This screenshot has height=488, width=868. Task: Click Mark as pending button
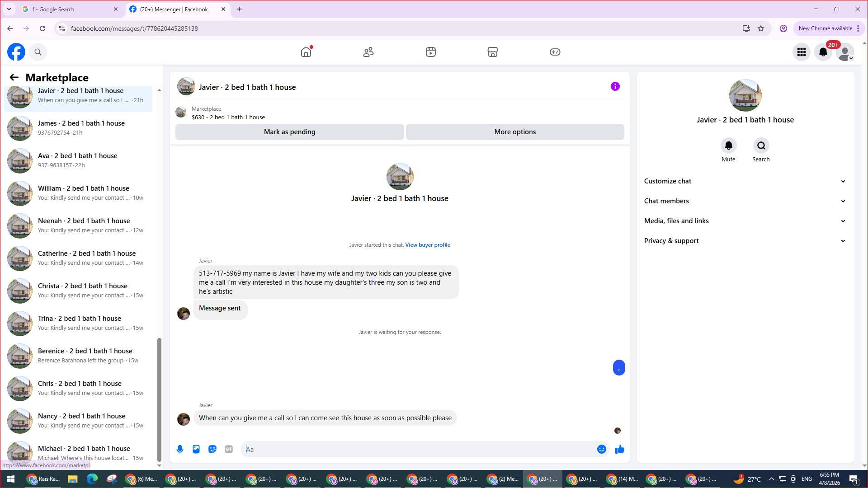pos(289,132)
